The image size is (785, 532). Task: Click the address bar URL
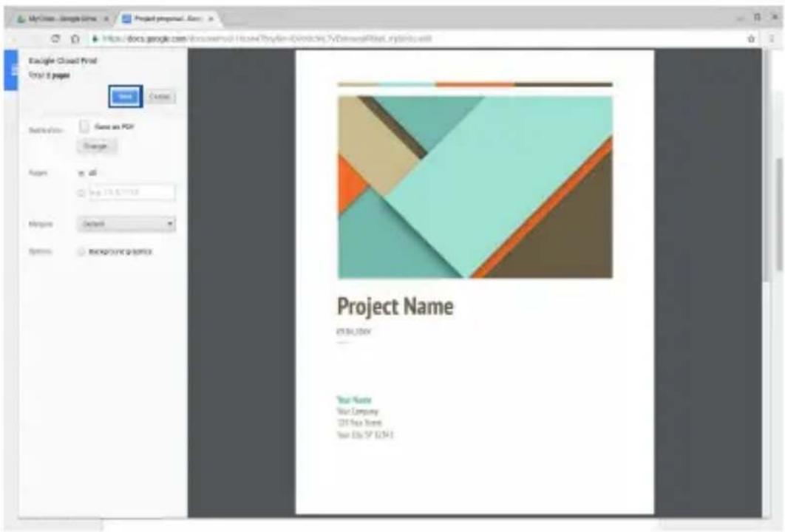266,38
